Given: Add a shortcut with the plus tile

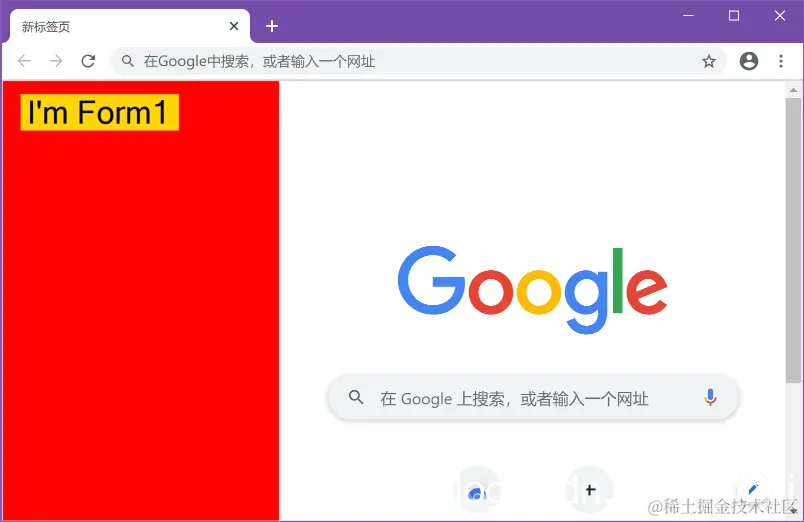Looking at the screenshot, I should (590, 490).
